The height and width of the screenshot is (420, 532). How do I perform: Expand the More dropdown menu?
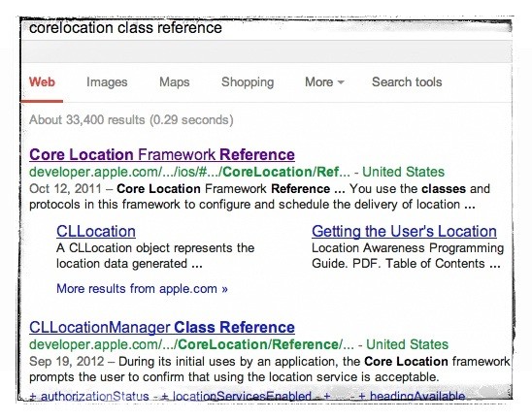coord(324,82)
